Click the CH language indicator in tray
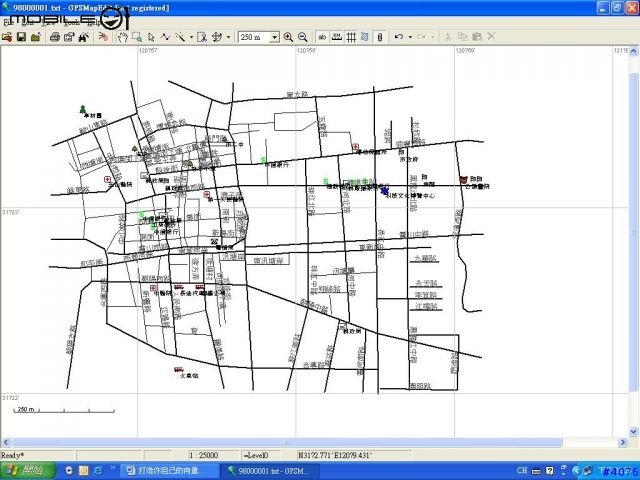The height and width of the screenshot is (480, 640). (x=522, y=471)
